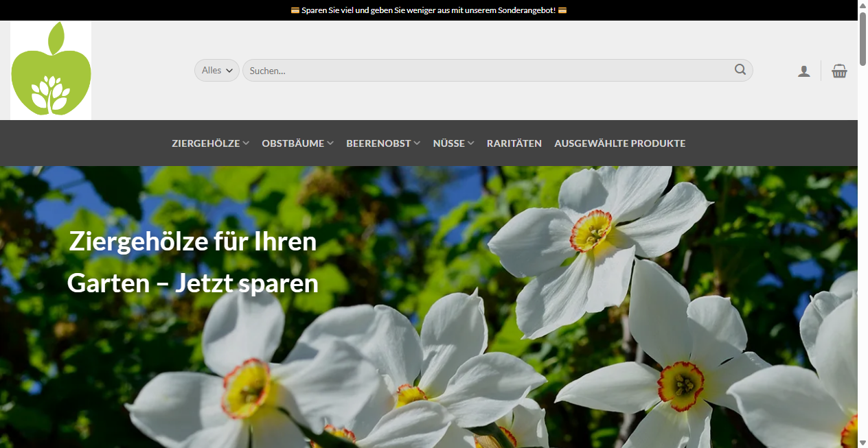Click the Sonderangebot promotional banner text
The height and width of the screenshot is (448, 868).
click(x=428, y=10)
